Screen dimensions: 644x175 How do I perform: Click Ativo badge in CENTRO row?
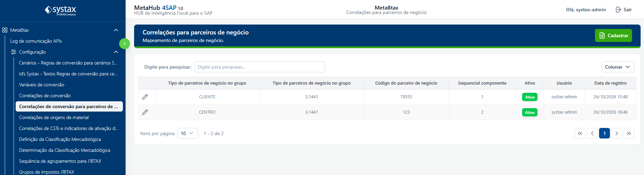click(530, 112)
